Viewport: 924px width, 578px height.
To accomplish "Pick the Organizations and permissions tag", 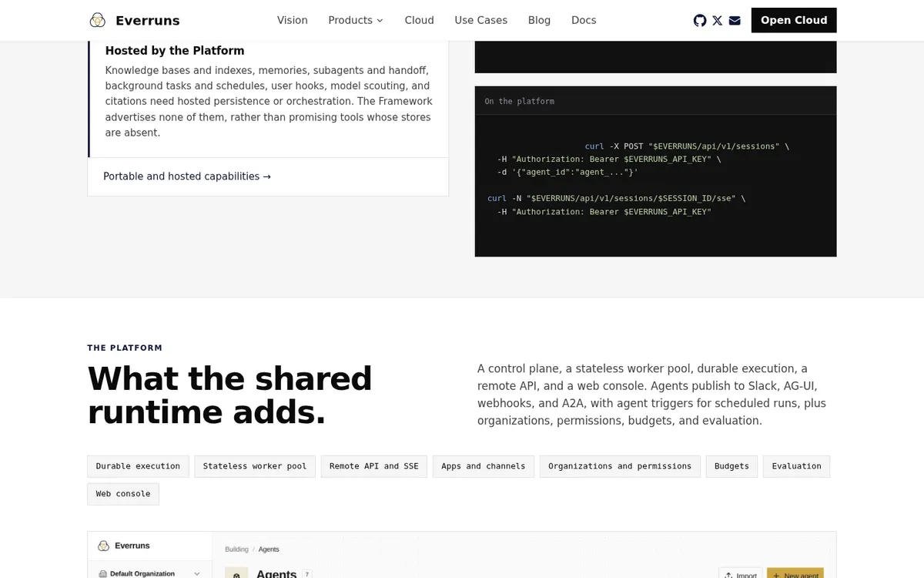I will tap(620, 466).
